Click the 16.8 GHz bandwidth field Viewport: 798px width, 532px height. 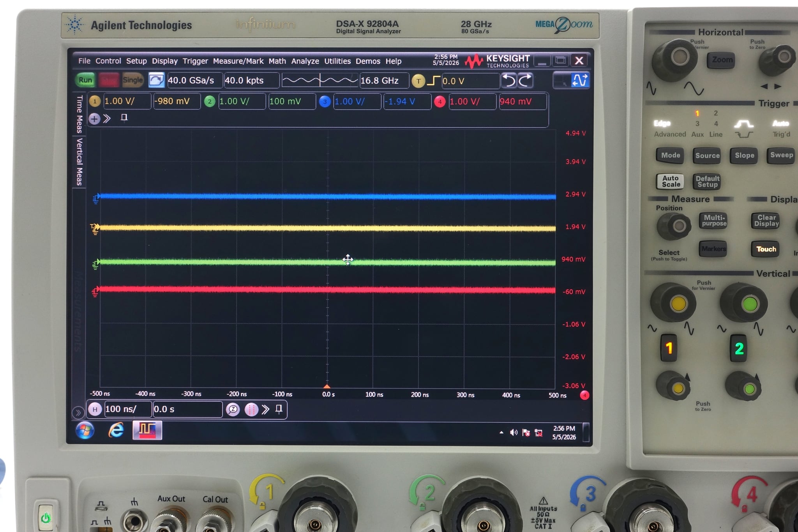click(x=384, y=80)
